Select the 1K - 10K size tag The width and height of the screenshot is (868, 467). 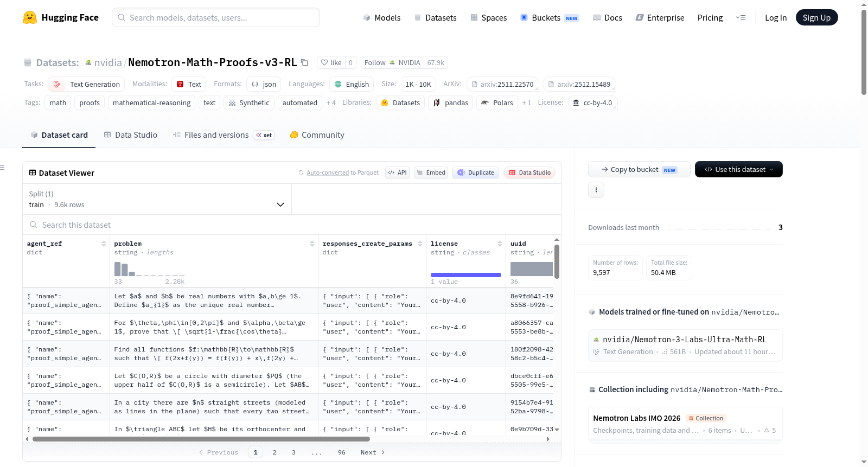418,84
